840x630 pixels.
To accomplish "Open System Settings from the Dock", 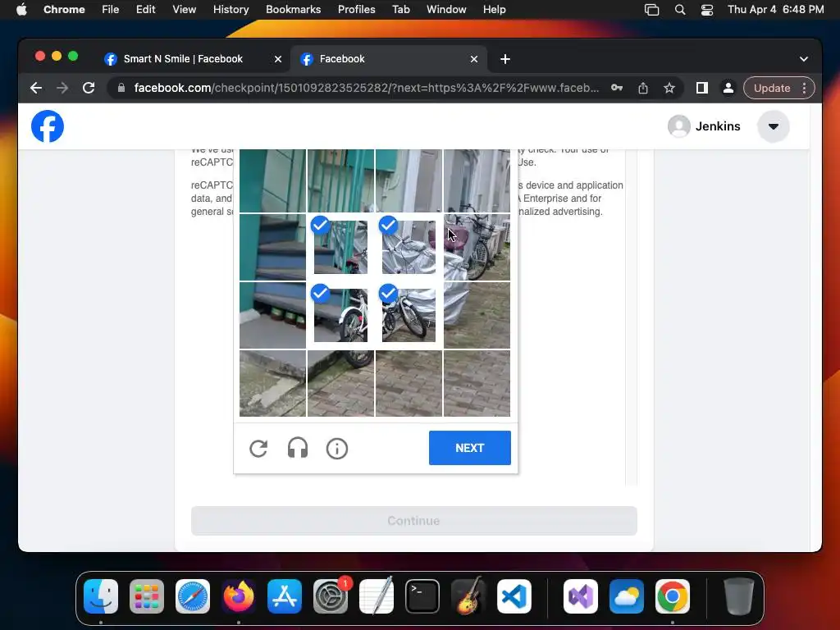I will click(331, 596).
